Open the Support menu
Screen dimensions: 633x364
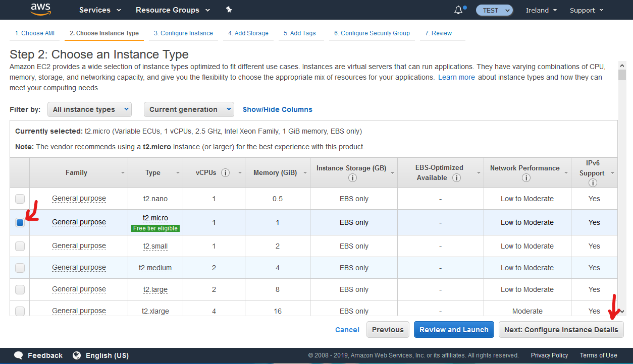pos(586,10)
